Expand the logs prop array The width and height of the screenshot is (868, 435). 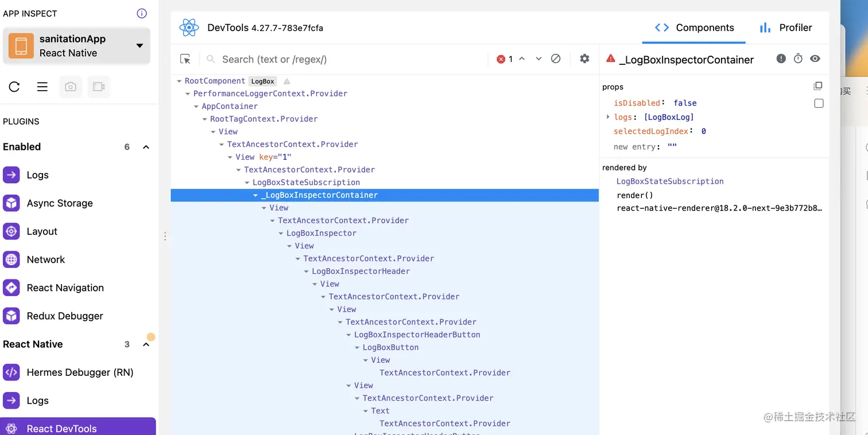tap(608, 117)
